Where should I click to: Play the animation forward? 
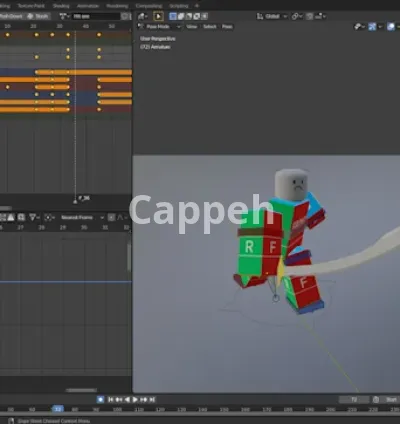[135, 399]
